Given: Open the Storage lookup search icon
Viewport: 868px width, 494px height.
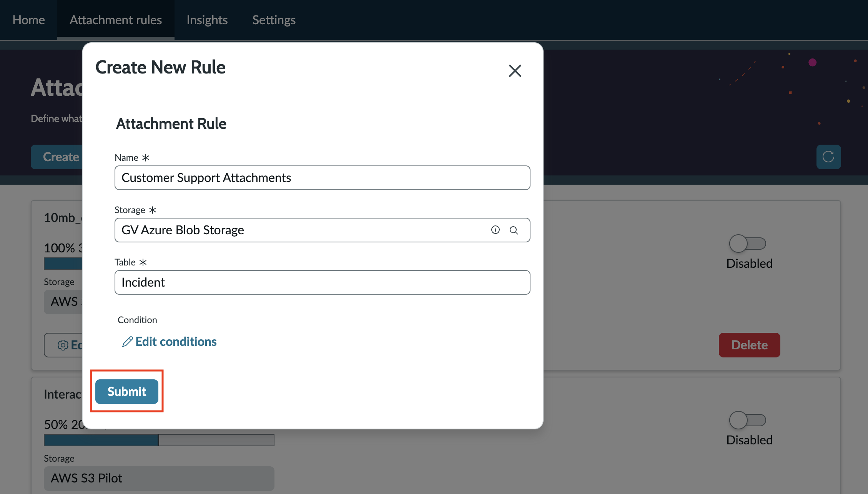Looking at the screenshot, I should click(x=514, y=230).
